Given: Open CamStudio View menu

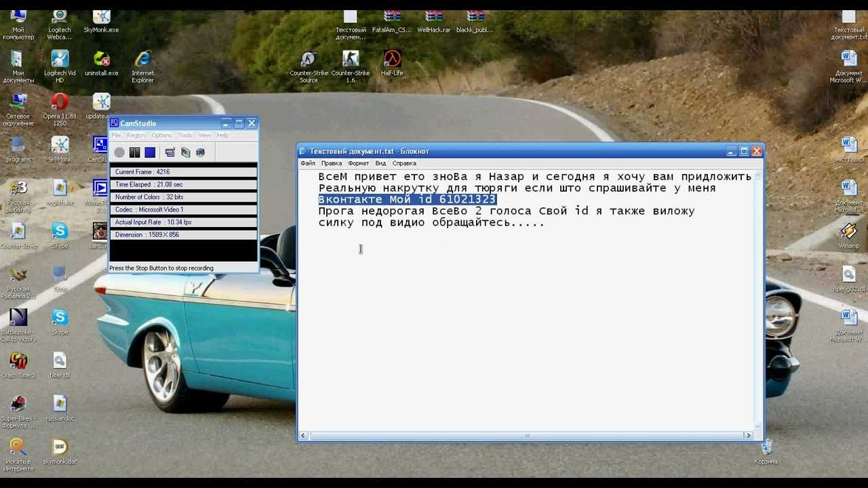Looking at the screenshot, I should tap(204, 136).
